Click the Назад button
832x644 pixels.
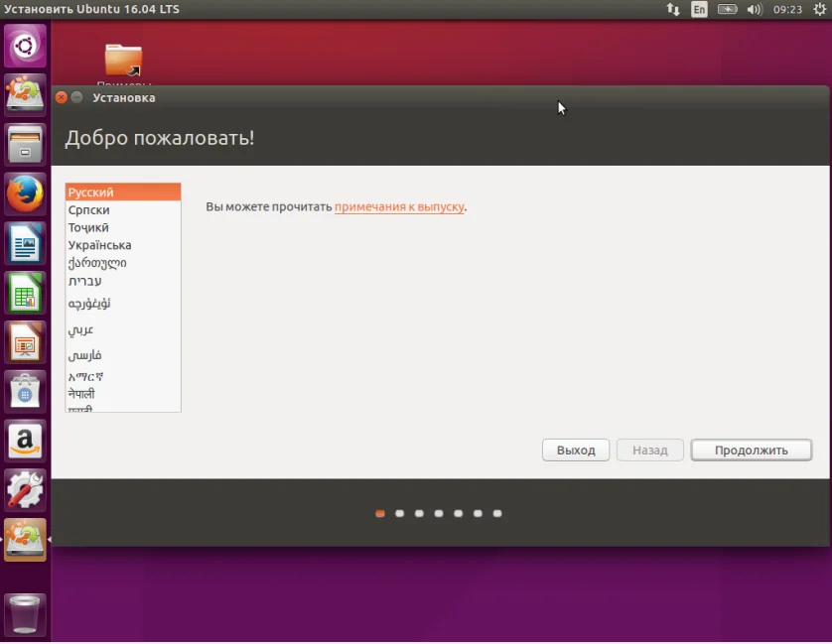pyautogui.click(x=650, y=451)
